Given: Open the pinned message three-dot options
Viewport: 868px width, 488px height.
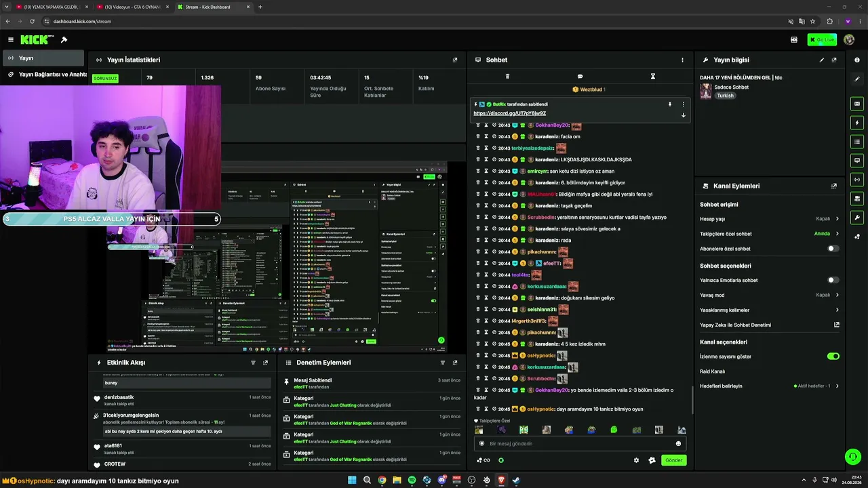Looking at the screenshot, I should point(683,104).
